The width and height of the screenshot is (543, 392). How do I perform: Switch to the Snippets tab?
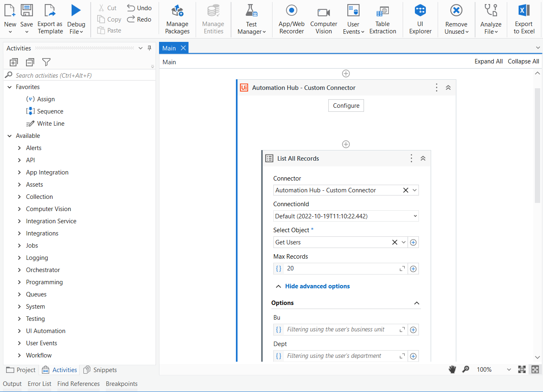pyautogui.click(x=100, y=370)
